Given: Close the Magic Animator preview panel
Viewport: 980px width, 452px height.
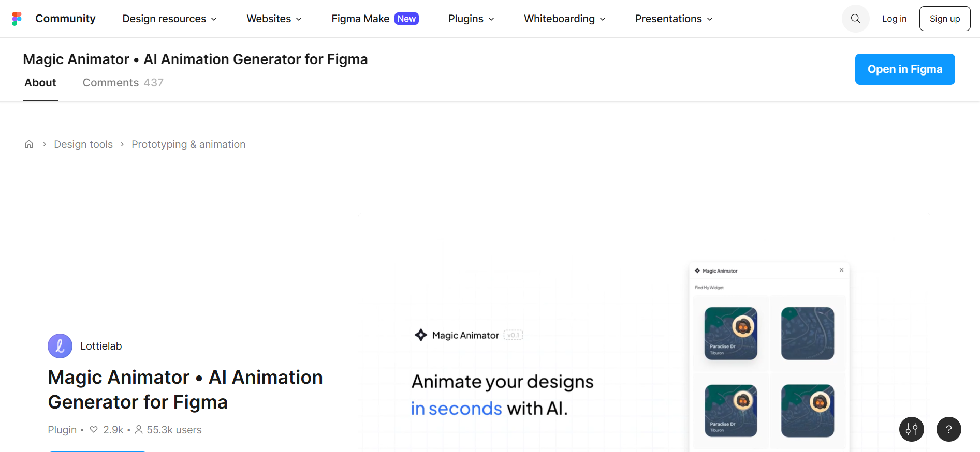Looking at the screenshot, I should [842, 270].
